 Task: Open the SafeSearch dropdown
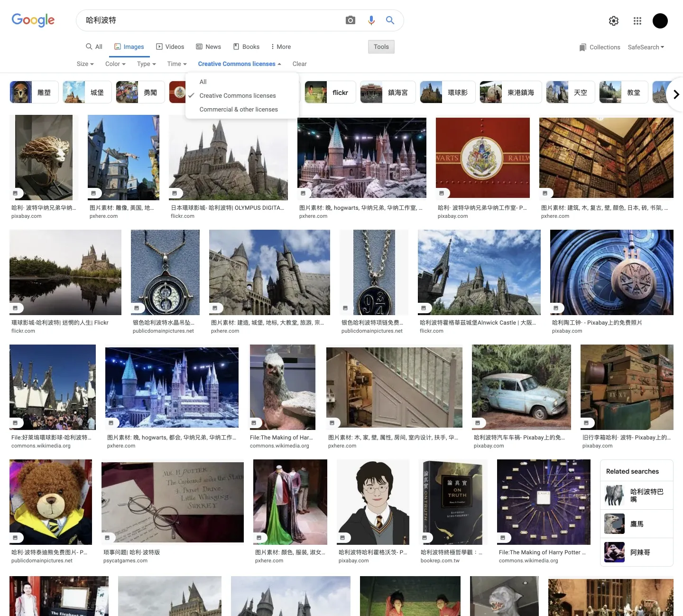[x=646, y=47]
